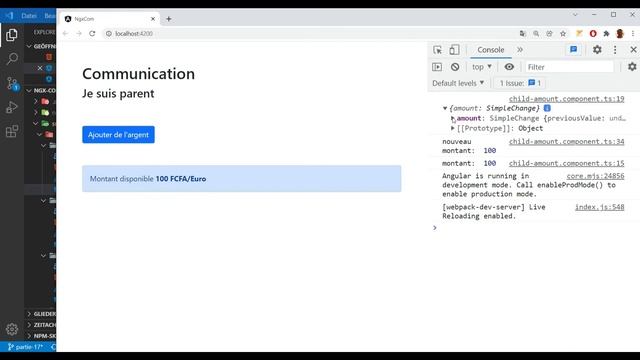This screenshot has width=640, height=360.
Task: Open link child-amount.component.ts:34
Action: tap(567, 142)
